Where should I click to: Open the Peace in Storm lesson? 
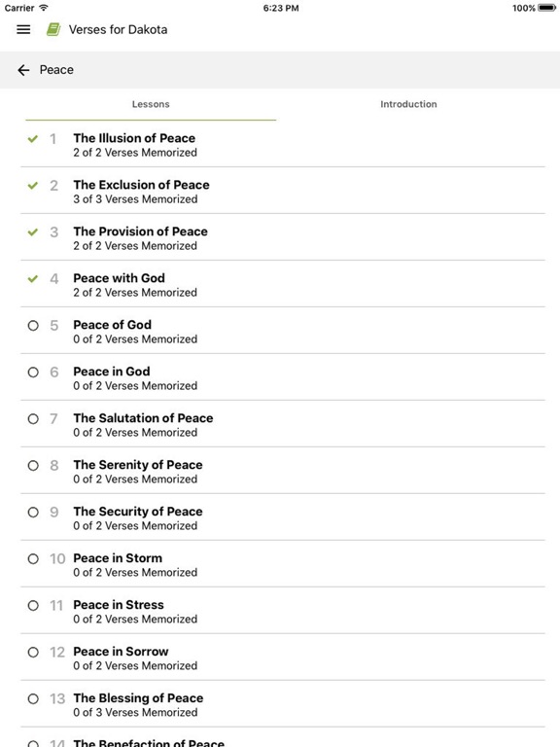click(x=283, y=564)
